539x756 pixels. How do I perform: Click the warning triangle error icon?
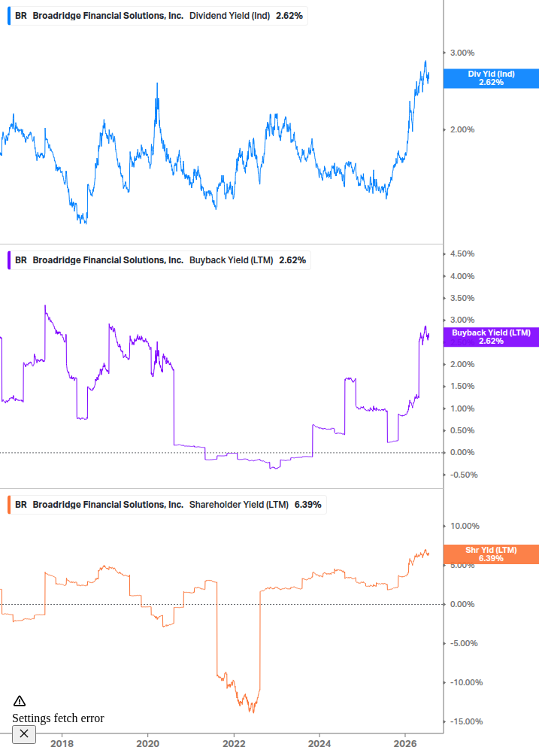[x=20, y=700]
